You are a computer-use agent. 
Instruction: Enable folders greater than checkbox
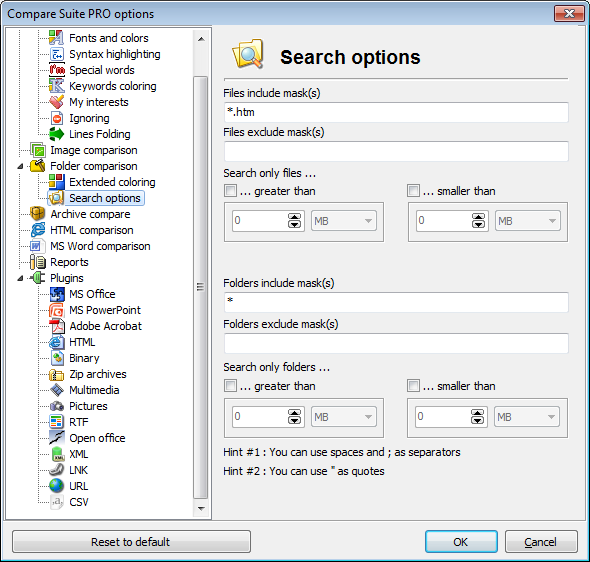[x=230, y=386]
